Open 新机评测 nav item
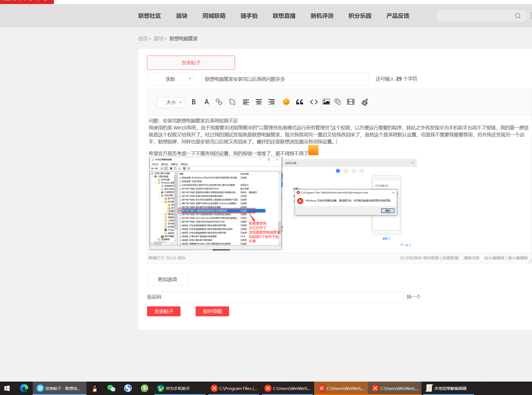 [322, 16]
